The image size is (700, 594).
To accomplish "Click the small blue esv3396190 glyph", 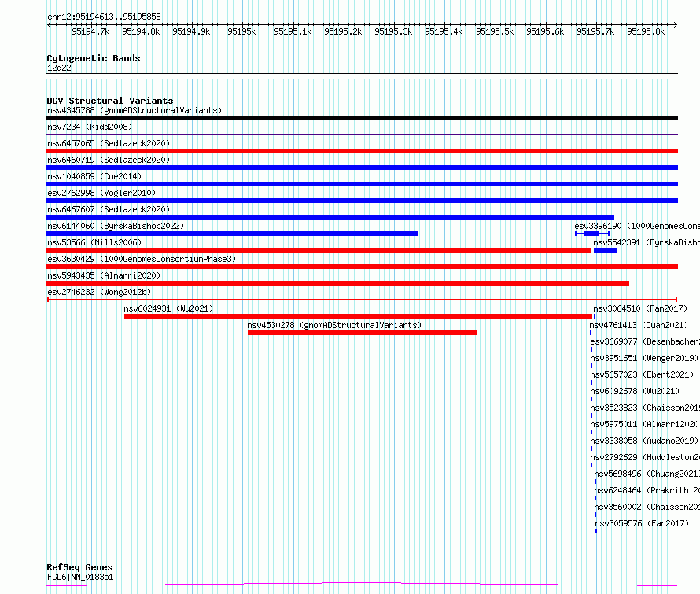I will pyautogui.click(x=592, y=234).
